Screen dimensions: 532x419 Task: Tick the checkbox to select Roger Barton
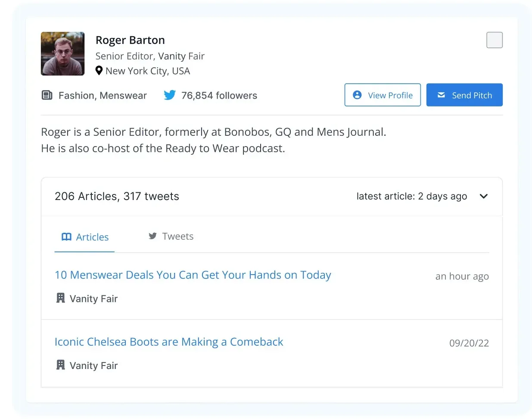click(494, 40)
